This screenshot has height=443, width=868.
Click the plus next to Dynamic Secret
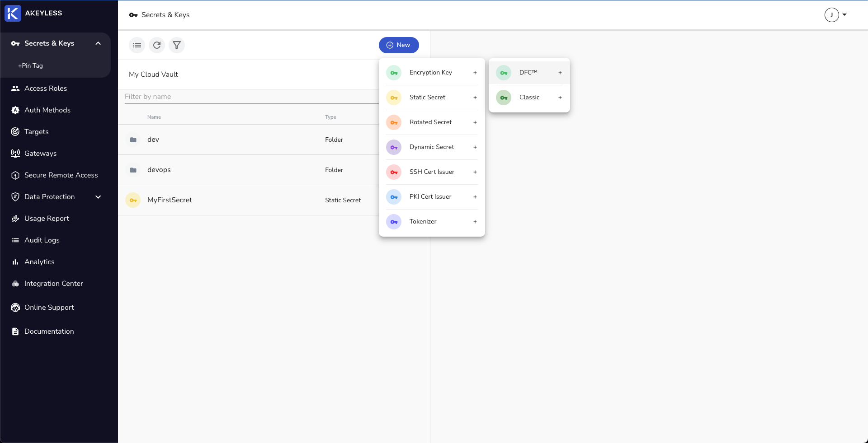tap(475, 147)
